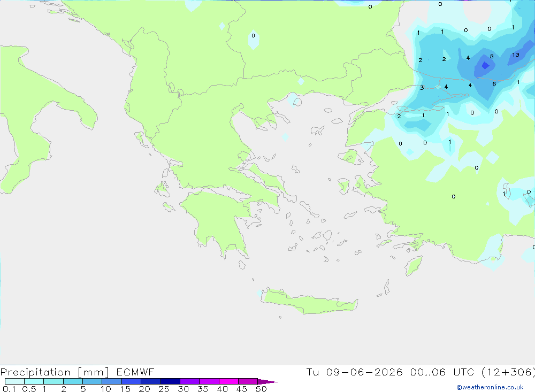Click the '45' legend scale label
This screenshot has height=392, width=535.
coord(242,389)
